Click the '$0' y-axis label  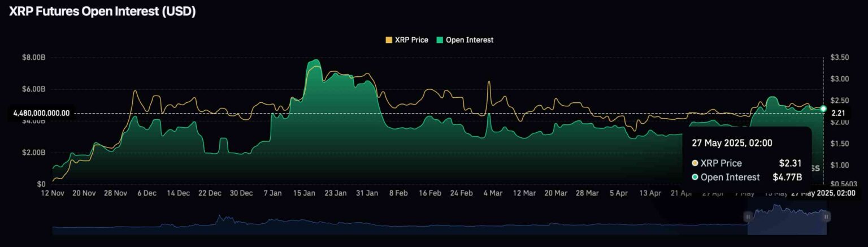40,184
